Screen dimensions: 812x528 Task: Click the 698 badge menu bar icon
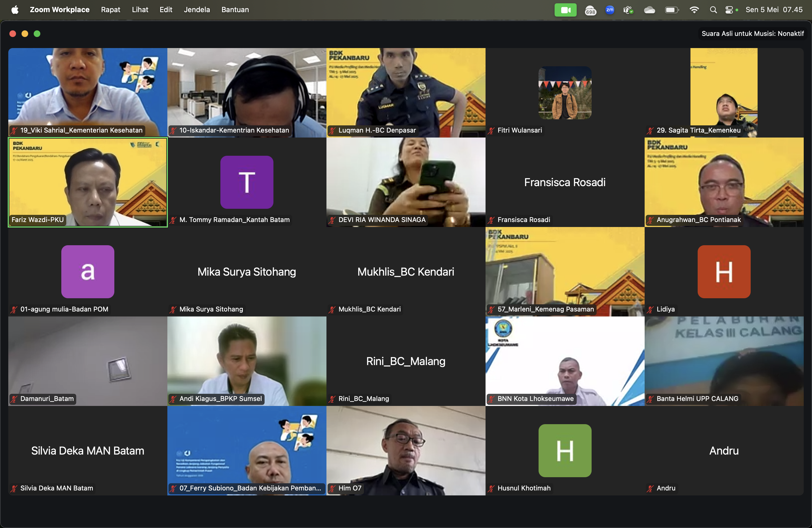pos(590,10)
